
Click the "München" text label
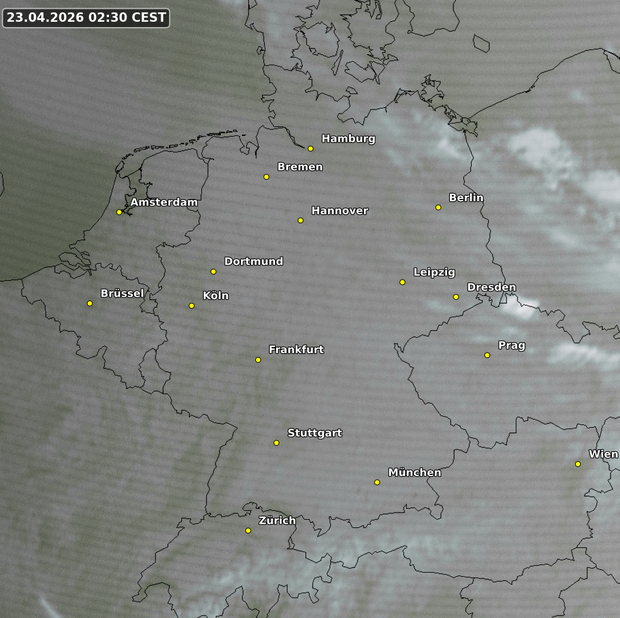click(x=414, y=472)
